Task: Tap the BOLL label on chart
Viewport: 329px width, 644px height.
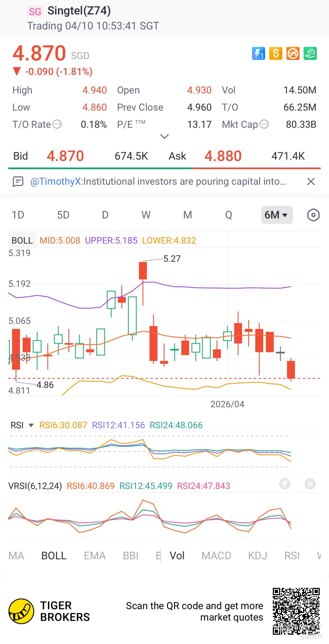Action: (x=22, y=240)
